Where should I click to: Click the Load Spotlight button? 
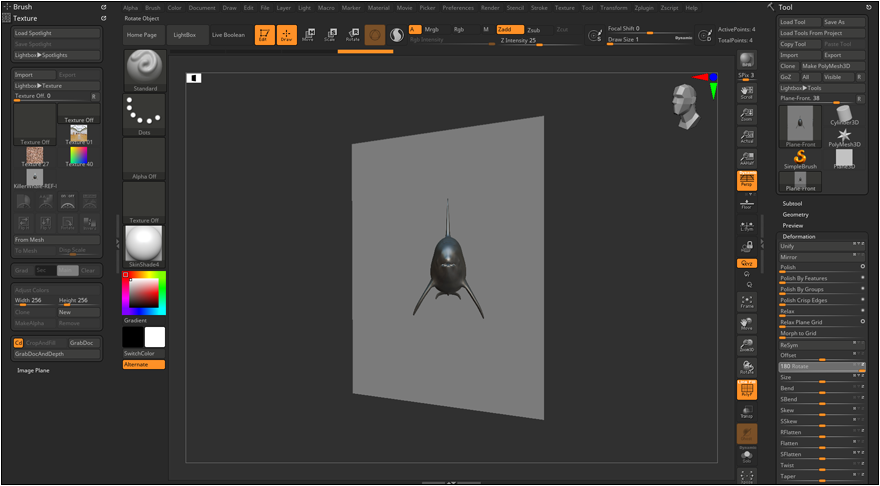click(x=57, y=33)
